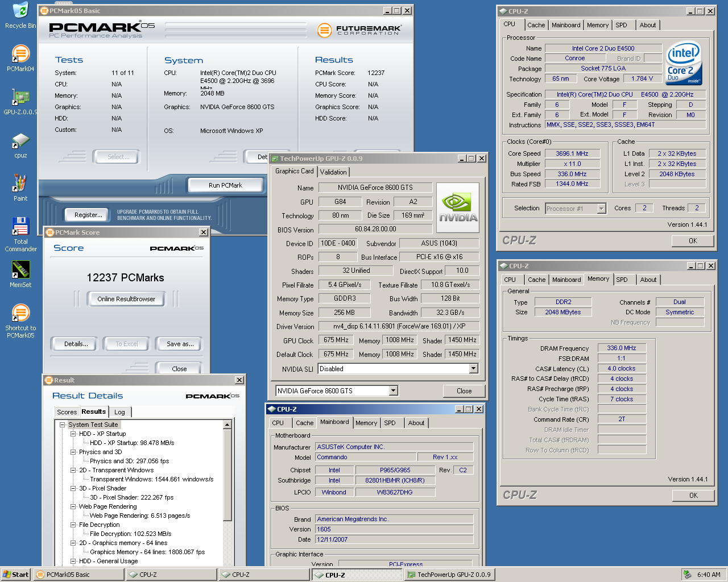
Task: Click OK in the CPU-Z CPU window
Action: [693, 241]
